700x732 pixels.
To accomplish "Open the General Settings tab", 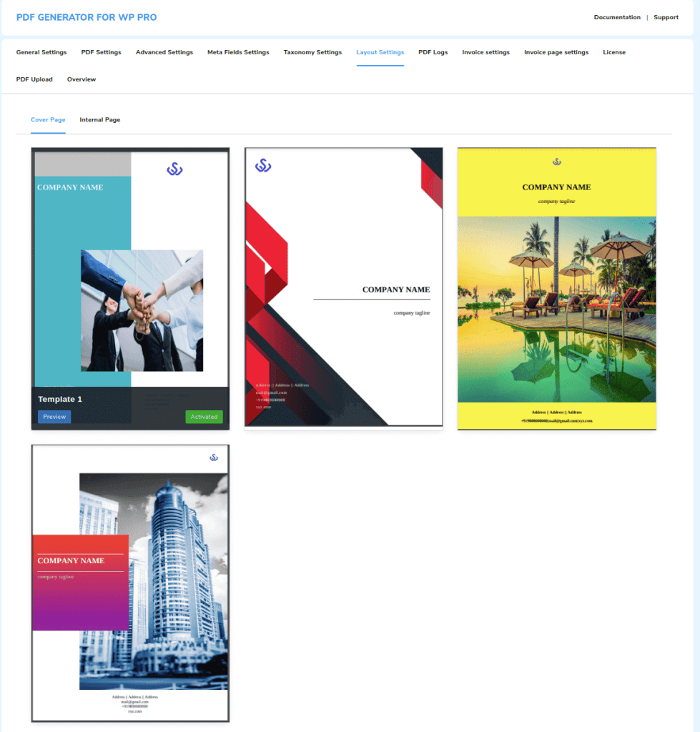I will 41,52.
